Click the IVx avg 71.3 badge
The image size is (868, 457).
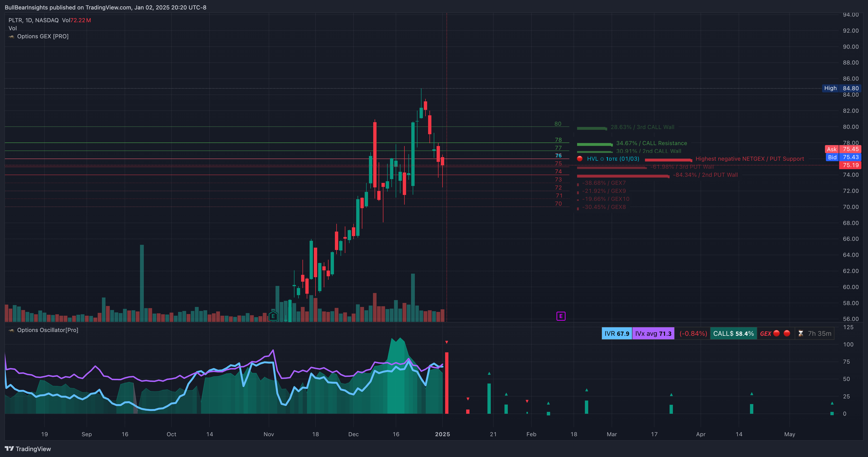pos(653,333)
